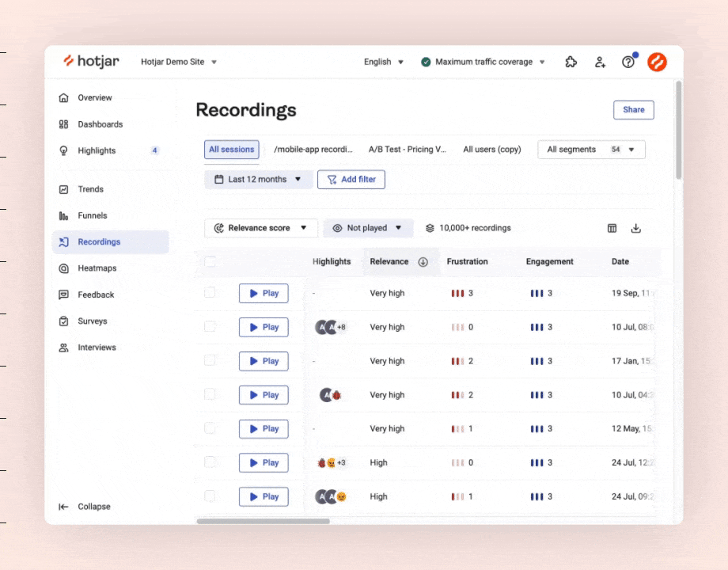The image size is (728, 570).
Task: Play the 17 Jan recording
Action: pos(264,361)
